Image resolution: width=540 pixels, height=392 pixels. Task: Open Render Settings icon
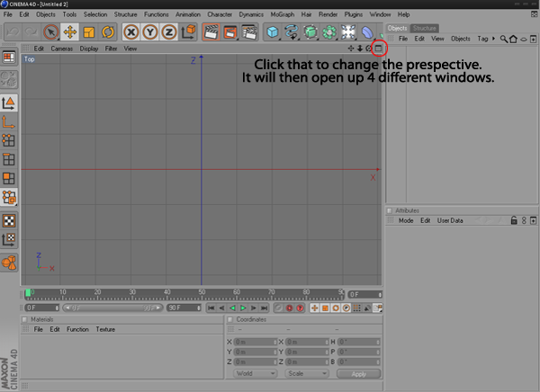249,32
